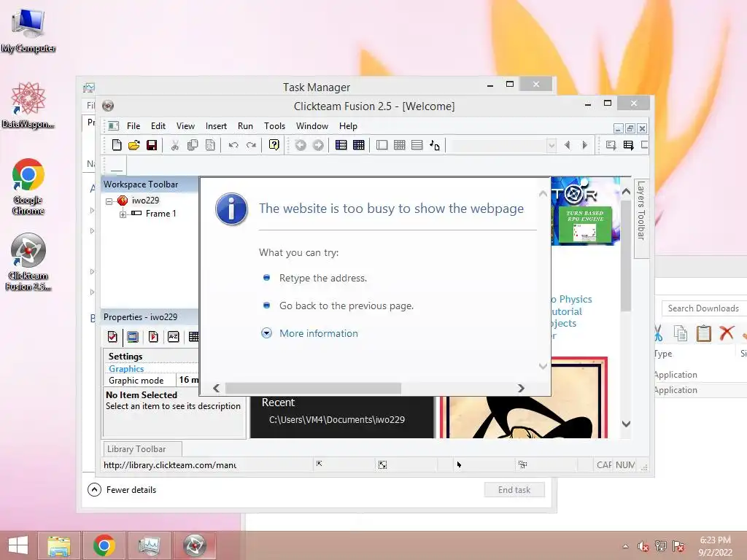Collapse the iwo229 tree node

109,201
